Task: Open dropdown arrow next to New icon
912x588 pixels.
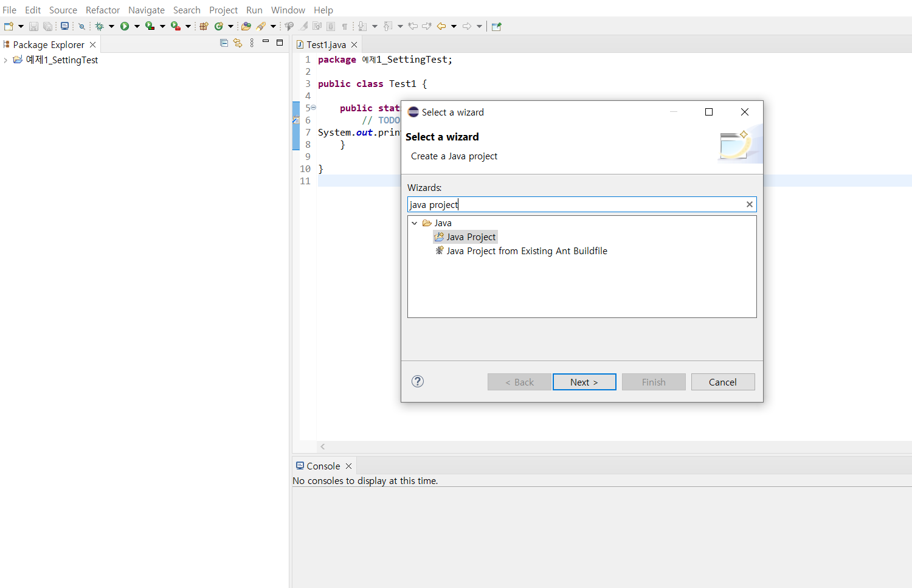Action: click(x=21, y=26)
